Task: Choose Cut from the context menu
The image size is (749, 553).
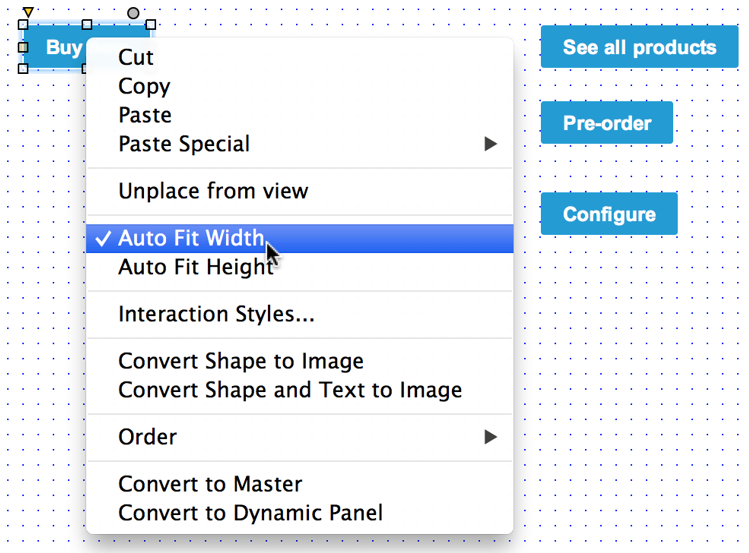Action: pyautogui.click(x=300, y=57)
